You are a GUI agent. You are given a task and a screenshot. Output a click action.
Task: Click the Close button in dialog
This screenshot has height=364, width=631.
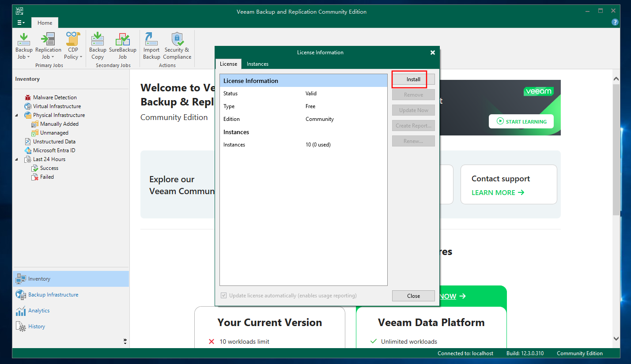[x=413, y=296]
